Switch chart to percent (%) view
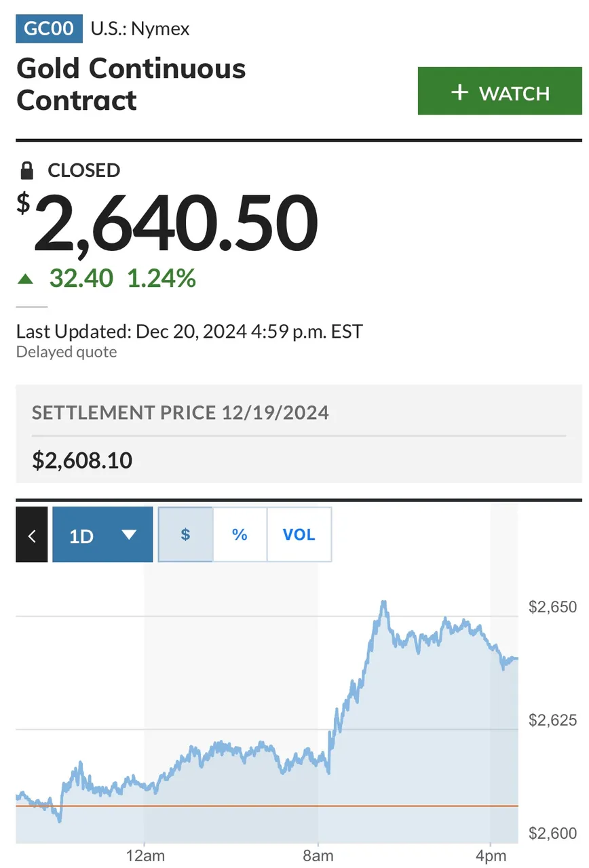Viewport: 589px width, 868px height. 240,534
